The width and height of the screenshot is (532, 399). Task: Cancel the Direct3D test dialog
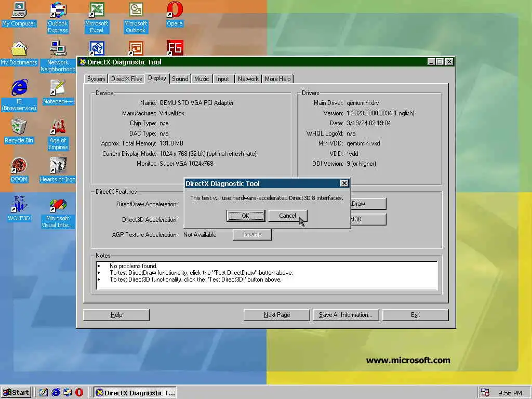tap(288, 216)
